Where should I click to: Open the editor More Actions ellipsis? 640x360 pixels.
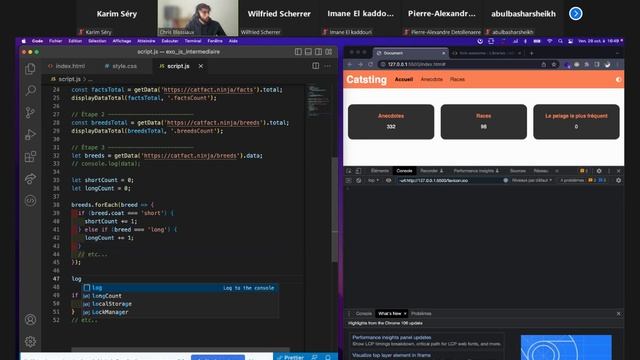click(x=327, y=66)
